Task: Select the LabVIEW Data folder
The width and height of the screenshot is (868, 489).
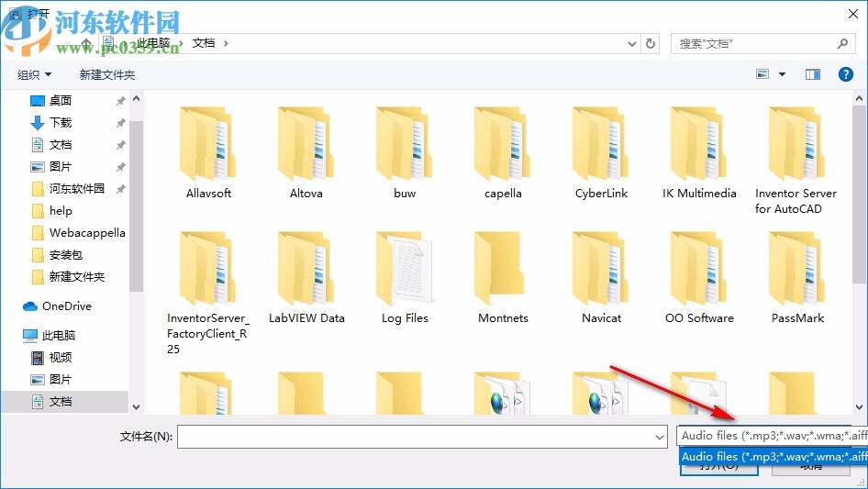Action: coord(306,277)
